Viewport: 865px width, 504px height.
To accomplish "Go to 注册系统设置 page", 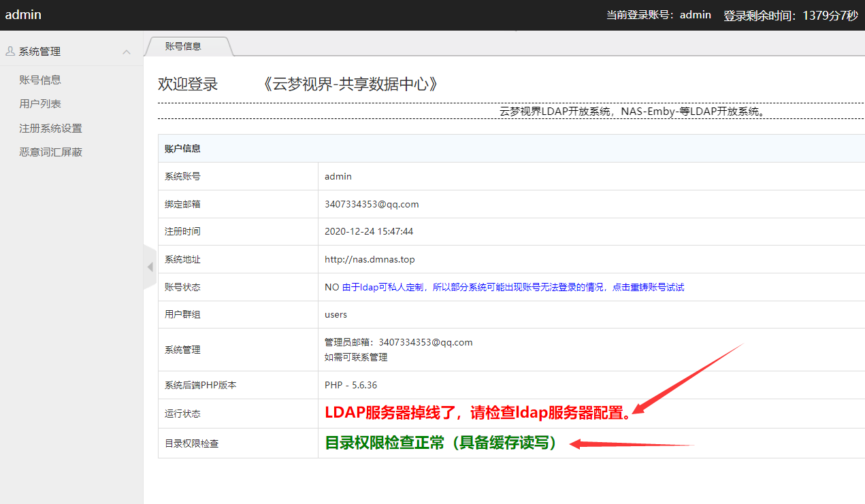I will pos(50,129).
